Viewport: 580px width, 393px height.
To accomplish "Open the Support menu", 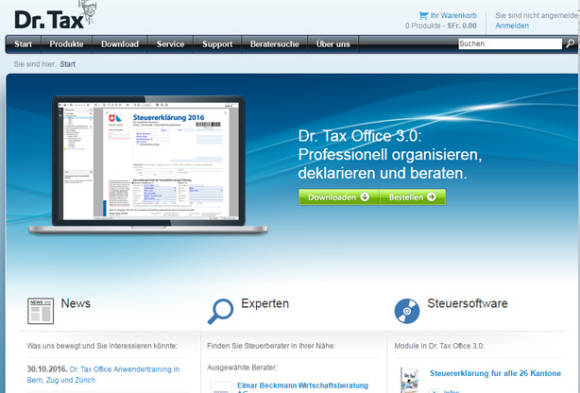I will tap(217, 44).
